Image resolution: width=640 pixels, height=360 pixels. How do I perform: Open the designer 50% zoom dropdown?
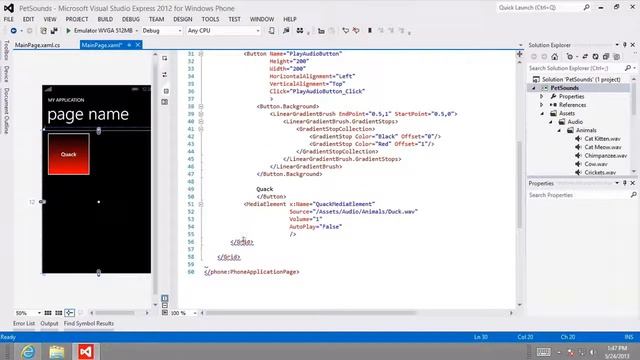[x=39, y=313]
